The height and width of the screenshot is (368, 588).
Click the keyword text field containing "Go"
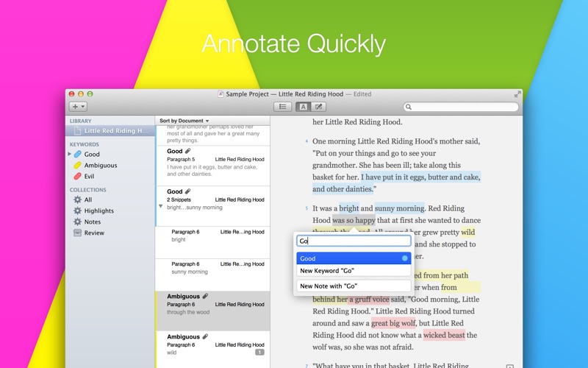click(x=354, y=241)
